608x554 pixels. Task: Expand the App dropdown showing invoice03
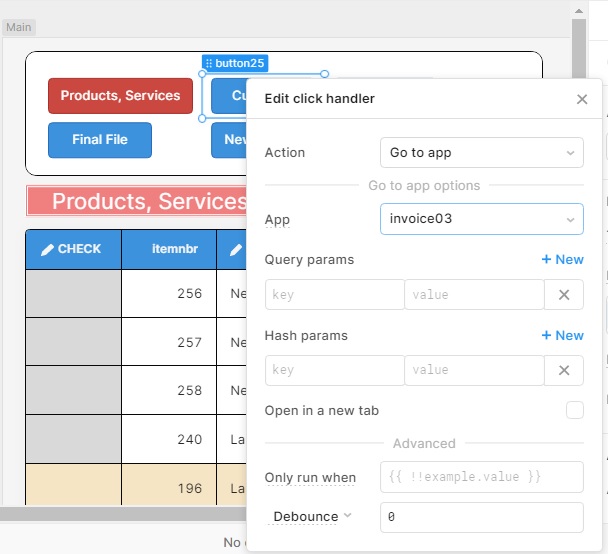coord(481,218)
